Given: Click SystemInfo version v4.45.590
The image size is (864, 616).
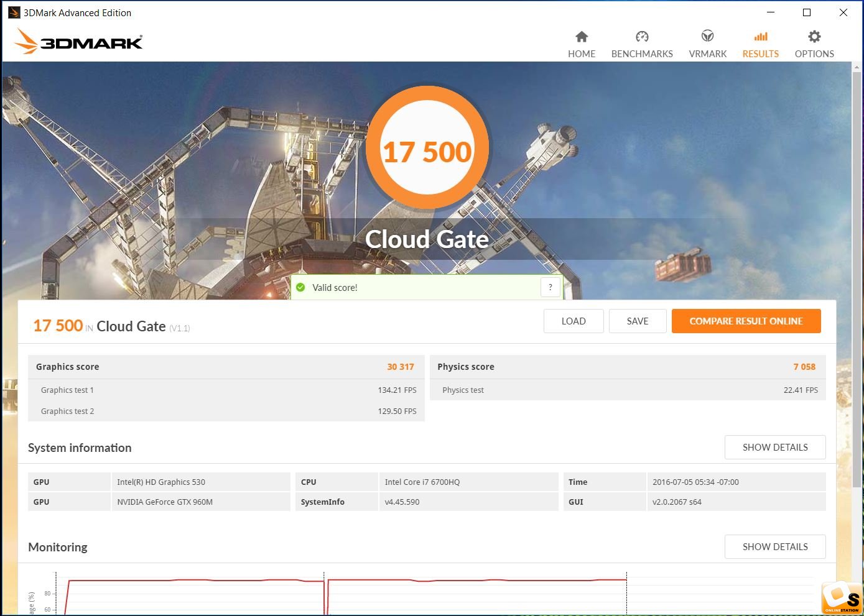Looking at the screenshot, I should tap(469, 502).
